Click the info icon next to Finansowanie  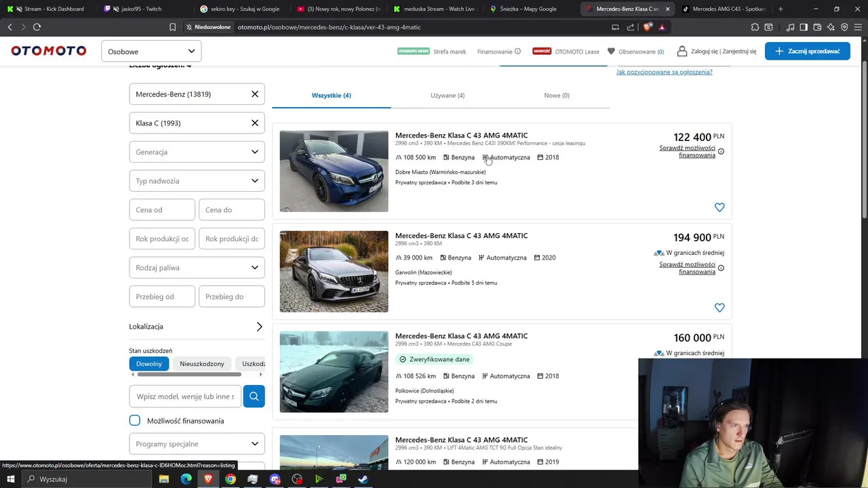[517, 51]
